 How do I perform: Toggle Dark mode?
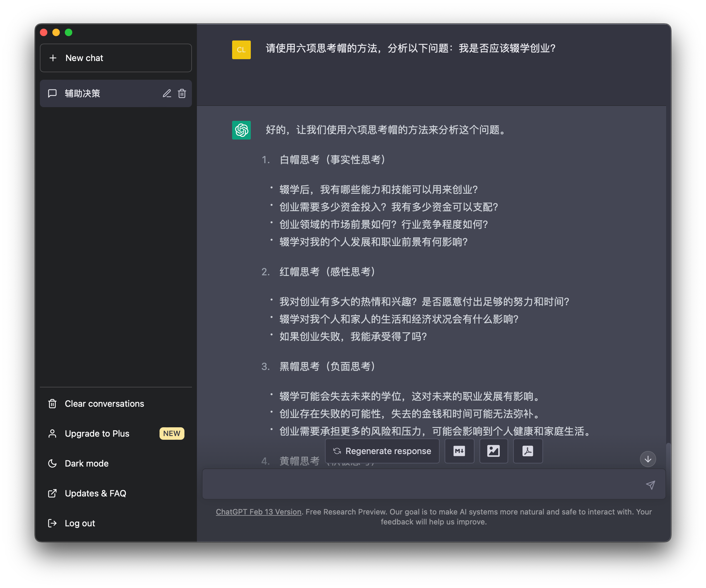86,463
